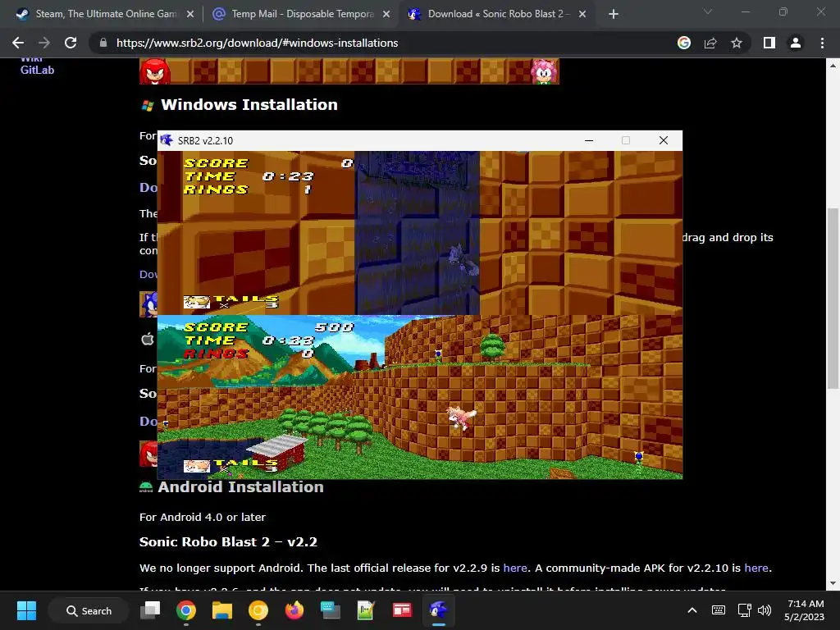Click 'Sonic Robo Blast 2 – v2.2' Android heading
Screen dimensions: 840x630
tap(228, 541)
